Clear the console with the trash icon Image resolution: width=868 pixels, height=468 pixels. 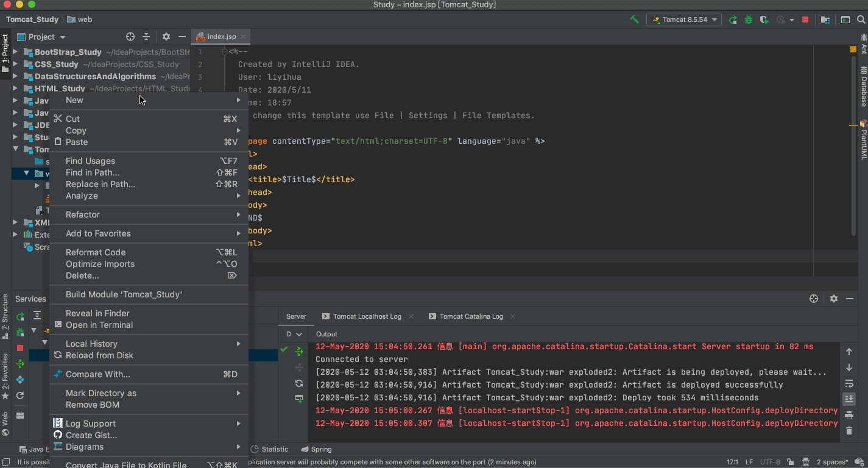click(x=849, y=431)
